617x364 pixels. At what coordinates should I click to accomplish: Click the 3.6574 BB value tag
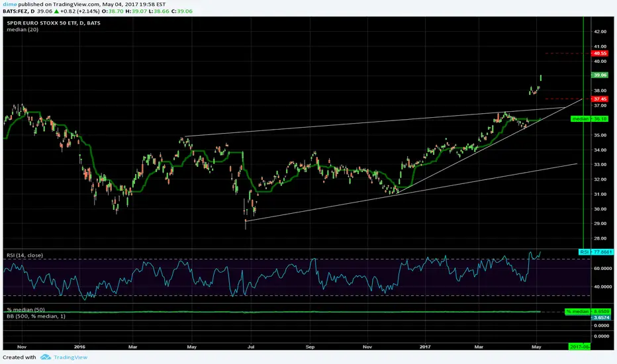click(x=601, y=317)
